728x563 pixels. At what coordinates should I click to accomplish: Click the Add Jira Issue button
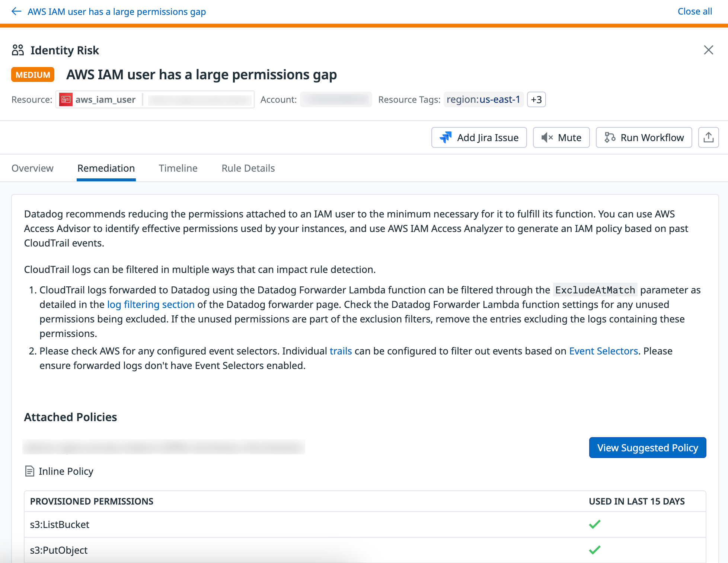[x=479, y=137]
